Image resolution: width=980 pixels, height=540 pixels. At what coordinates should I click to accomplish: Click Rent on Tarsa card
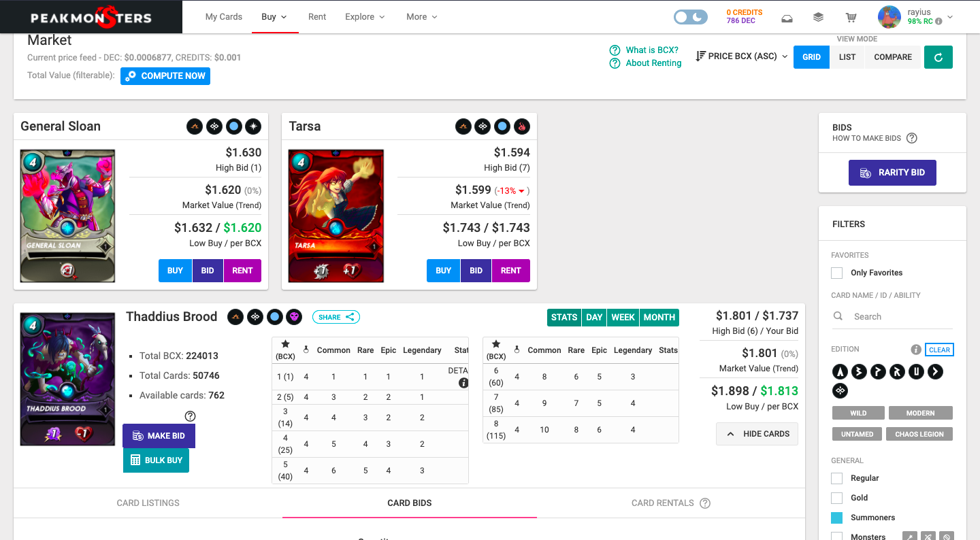510,271
